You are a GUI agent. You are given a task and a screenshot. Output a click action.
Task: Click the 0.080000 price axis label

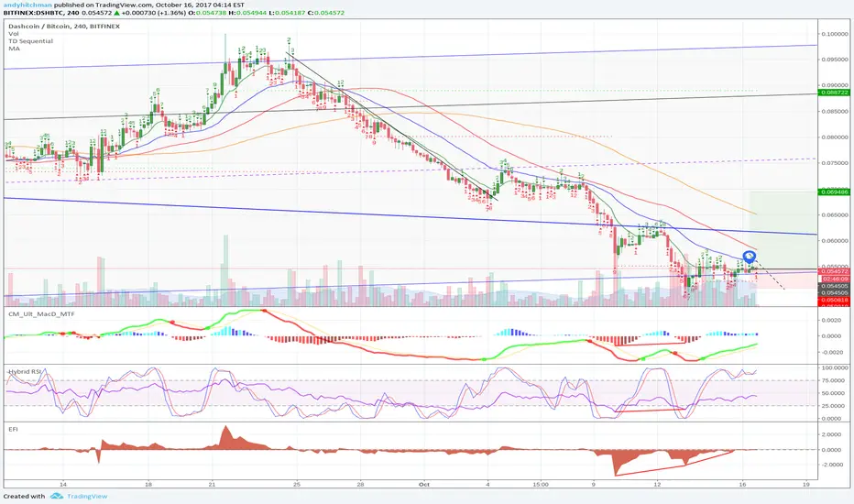[835, 137]
